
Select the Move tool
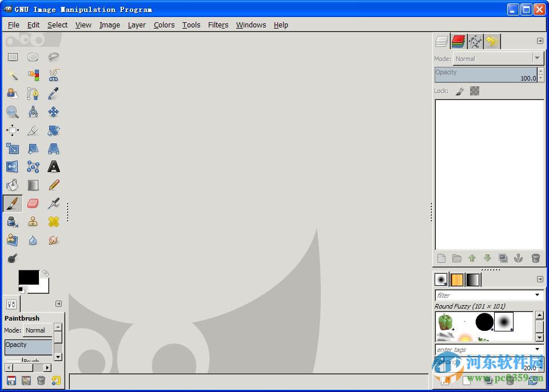coord(54,112)
